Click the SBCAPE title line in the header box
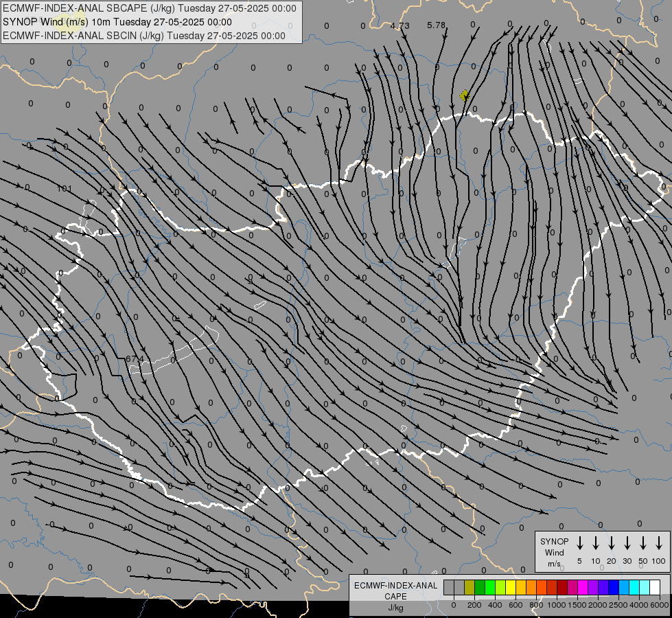Viewport: 672px width, 618px height. (x=150, y=8)
